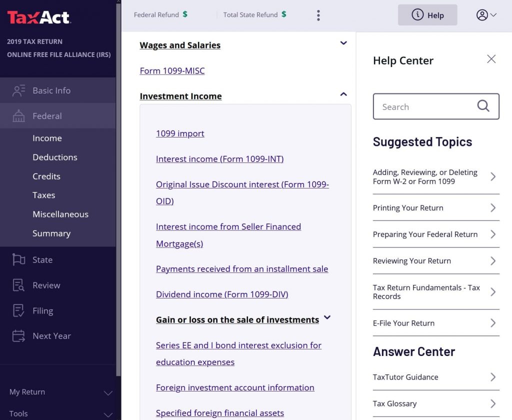Click the Review magnifier document icon

[18, 285]
